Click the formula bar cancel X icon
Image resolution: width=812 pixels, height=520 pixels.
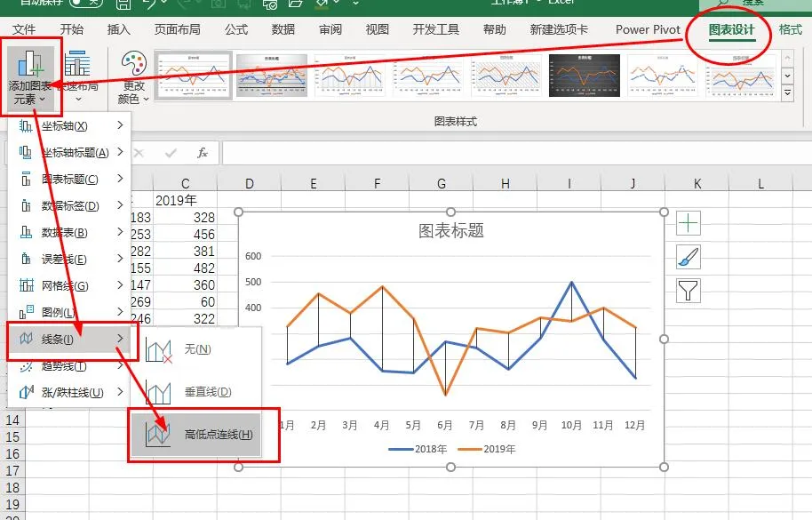click(139, 153)
